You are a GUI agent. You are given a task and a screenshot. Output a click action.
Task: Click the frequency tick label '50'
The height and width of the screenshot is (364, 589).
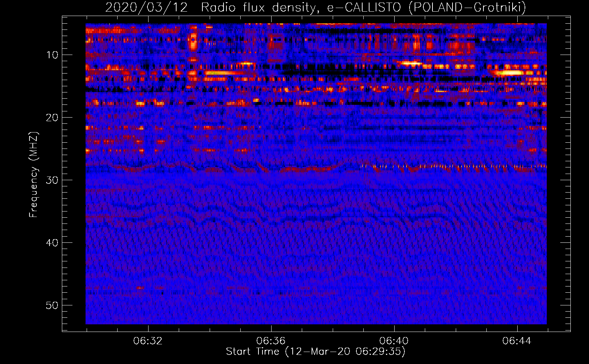[x=52, y=305]
